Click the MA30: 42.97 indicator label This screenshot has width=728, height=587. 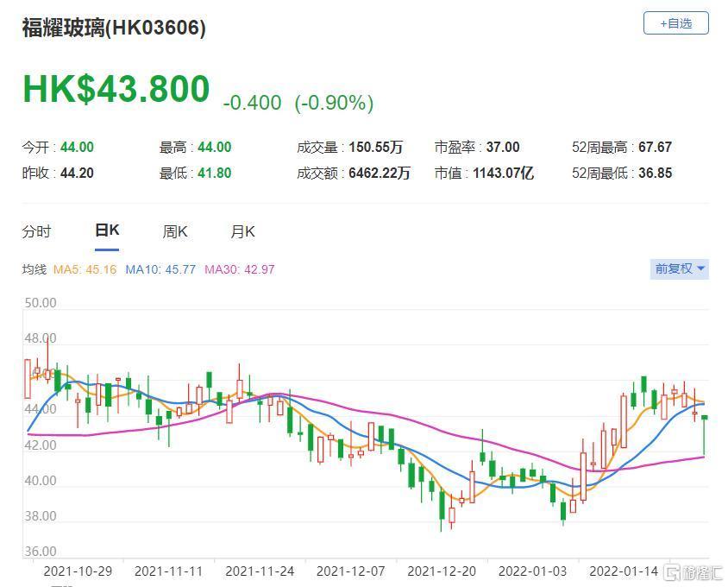click(x=240, y=269)
